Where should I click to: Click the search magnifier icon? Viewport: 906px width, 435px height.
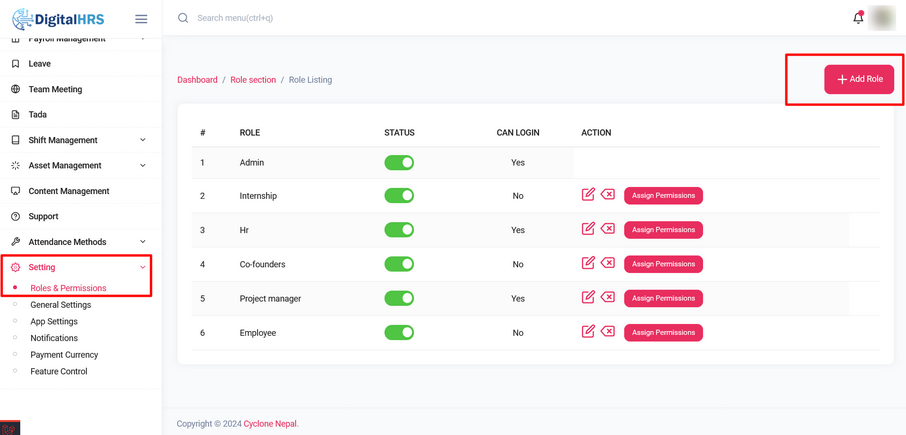click(x=183, y=18)
